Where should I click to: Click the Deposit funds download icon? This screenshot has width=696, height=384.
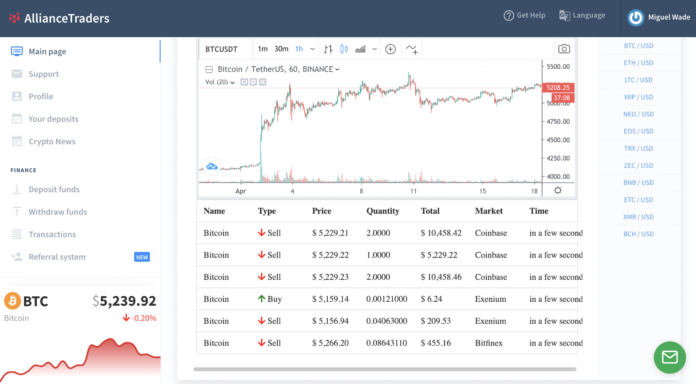17,189
